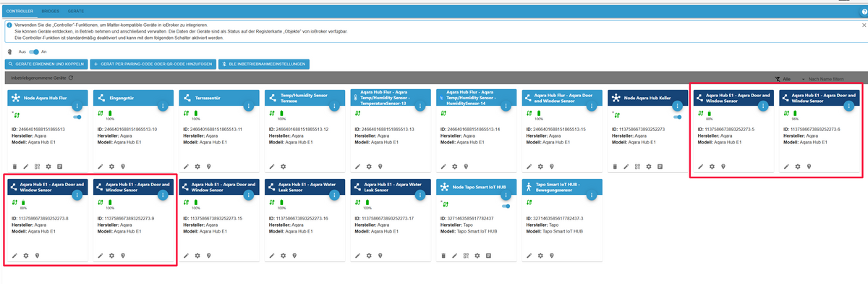Delete the Node Aqara Hub Flur

[14, 166]
